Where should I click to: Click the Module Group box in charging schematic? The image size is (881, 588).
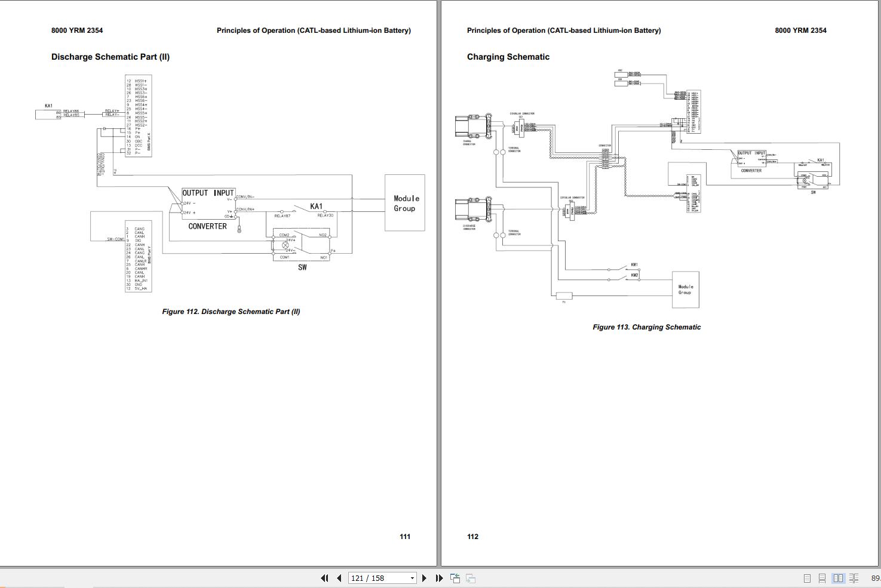point(686,290)
